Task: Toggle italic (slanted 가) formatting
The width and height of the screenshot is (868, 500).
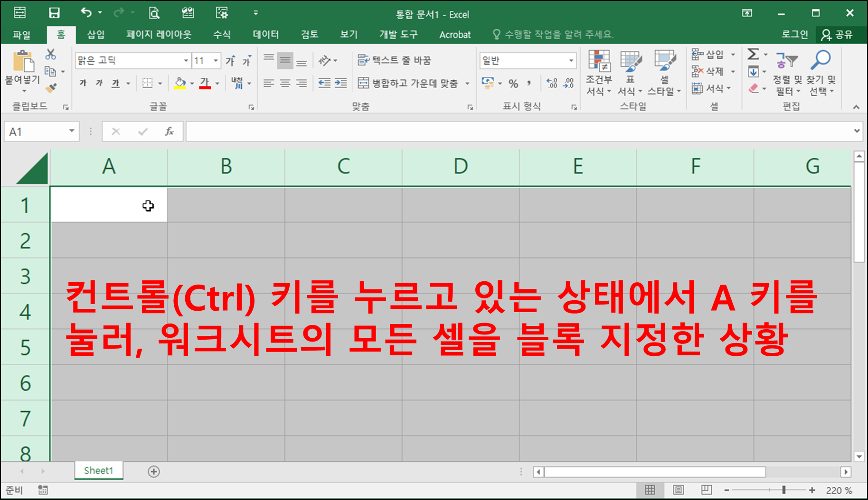Action: 99,83
